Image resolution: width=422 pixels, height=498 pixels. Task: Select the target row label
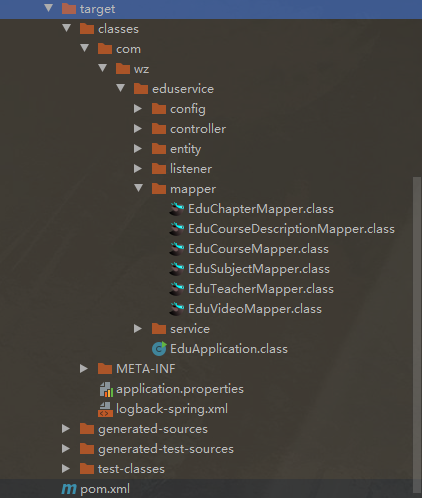click(x=97, y=9)
